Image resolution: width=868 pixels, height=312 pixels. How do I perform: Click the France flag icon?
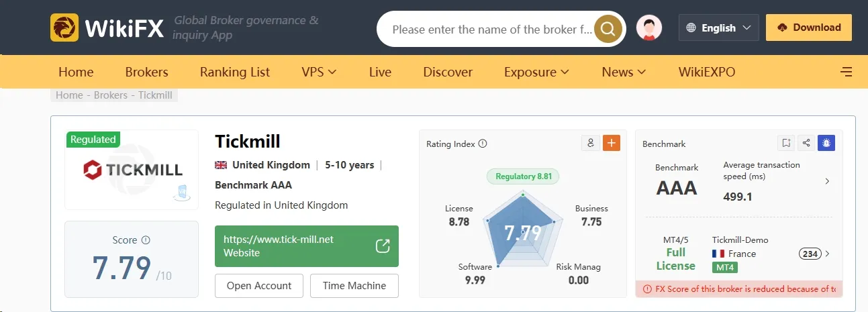click(718, 254)
